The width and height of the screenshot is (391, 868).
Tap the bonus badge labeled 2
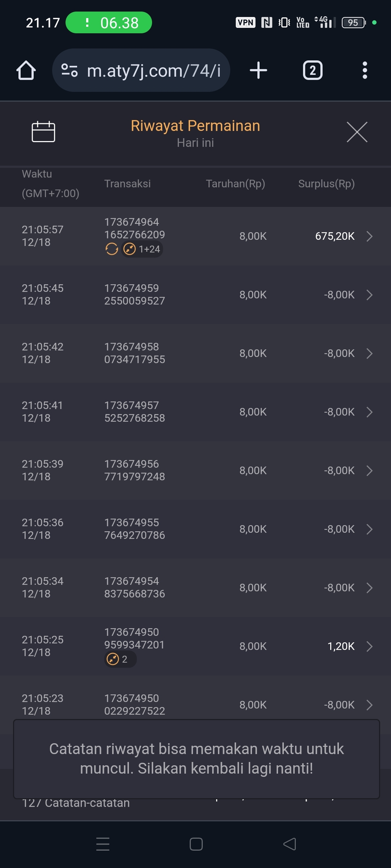point(119,659)
